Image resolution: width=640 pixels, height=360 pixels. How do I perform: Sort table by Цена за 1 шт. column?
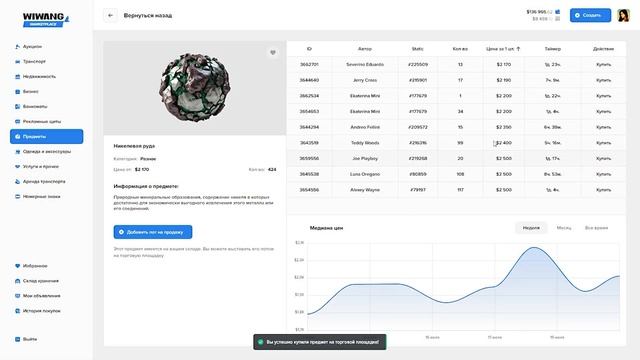[503, 49]
